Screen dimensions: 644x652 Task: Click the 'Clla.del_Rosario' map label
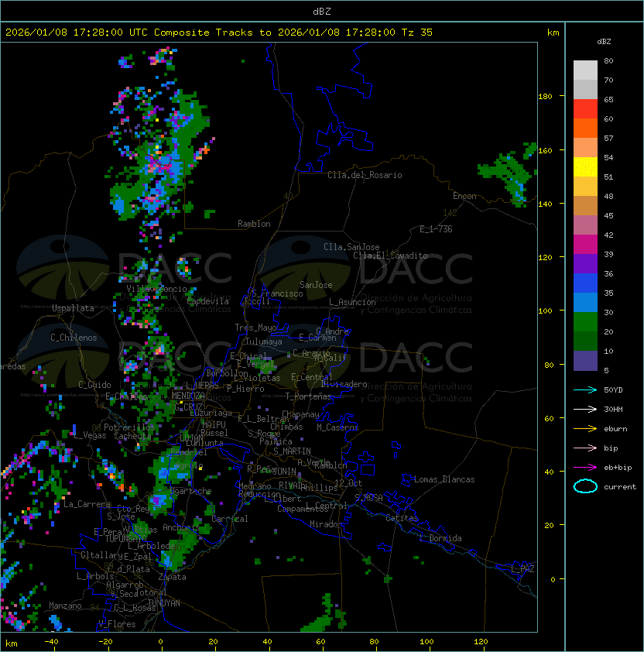365,175
